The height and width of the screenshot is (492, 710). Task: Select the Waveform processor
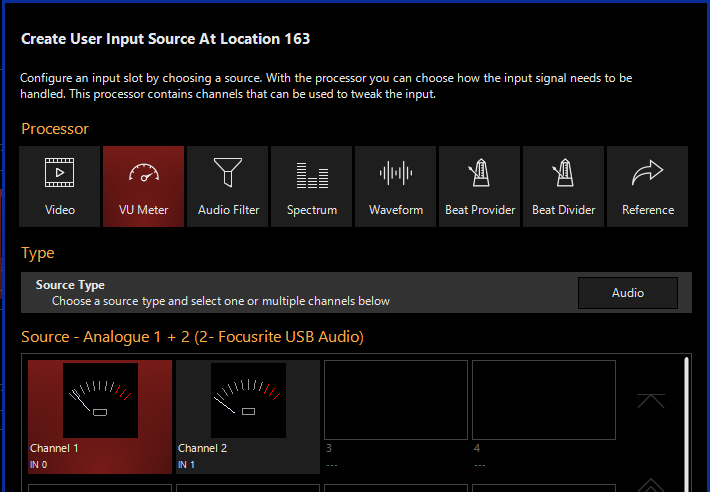(396, 186)
